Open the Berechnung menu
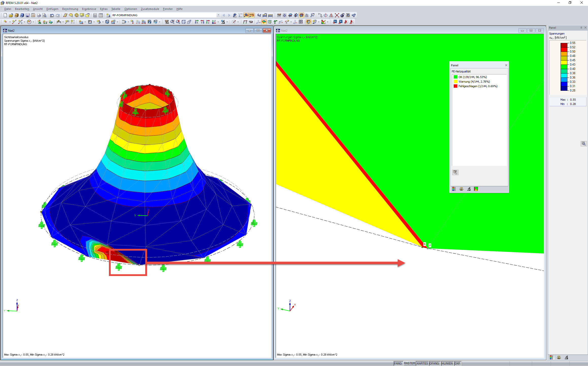Screen dimensions: 588x366 pyautogui.click(x=70, y=9)
